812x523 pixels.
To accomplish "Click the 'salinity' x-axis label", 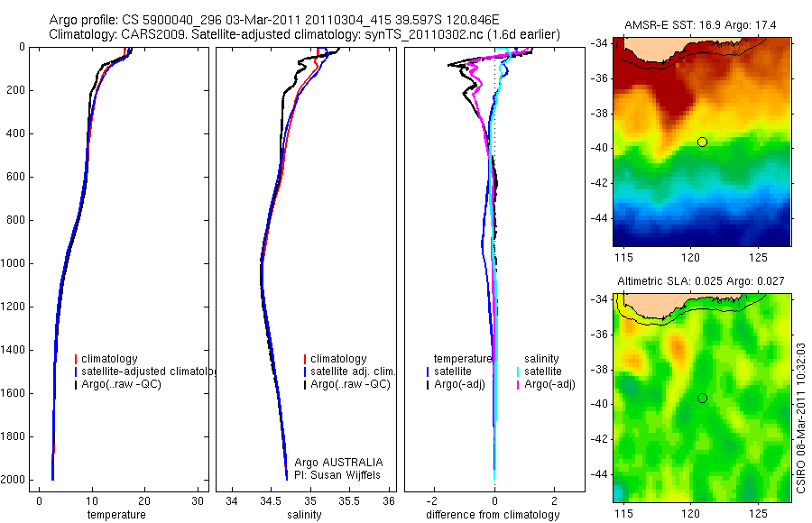I will (305, 515).
